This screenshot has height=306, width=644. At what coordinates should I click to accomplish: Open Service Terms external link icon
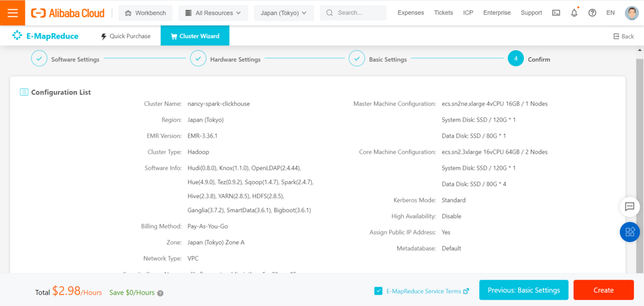pos(466,291)
